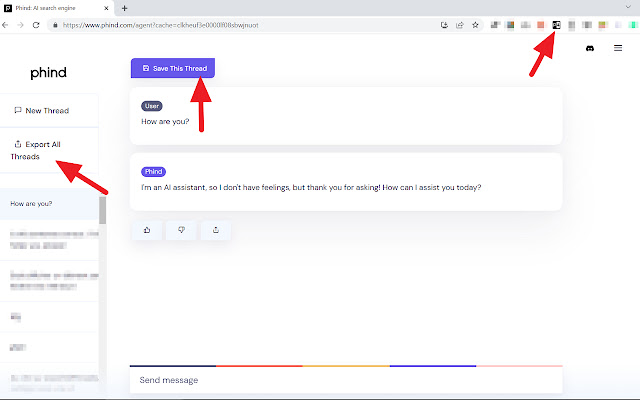Click the phind logo
The width and height of the screenshot is (640, 400).
pyautogui.click(x=48, y=72)
